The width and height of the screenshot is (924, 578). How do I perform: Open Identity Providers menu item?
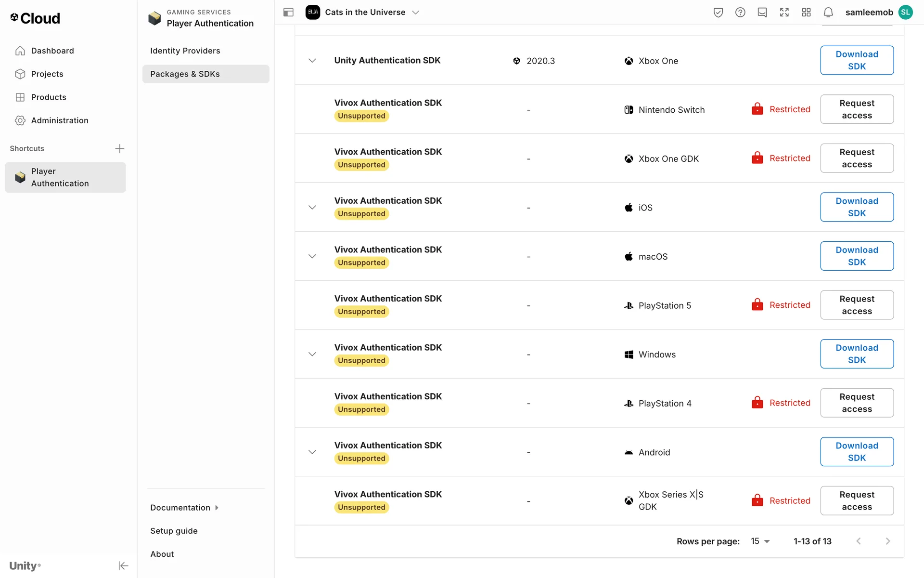click(x=185, y=51)
